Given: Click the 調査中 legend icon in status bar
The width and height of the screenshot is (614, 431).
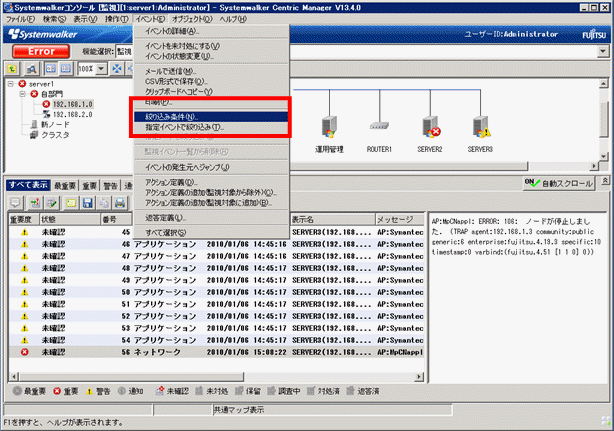Looking at the screenshot, I should click(x=271, y=391).
